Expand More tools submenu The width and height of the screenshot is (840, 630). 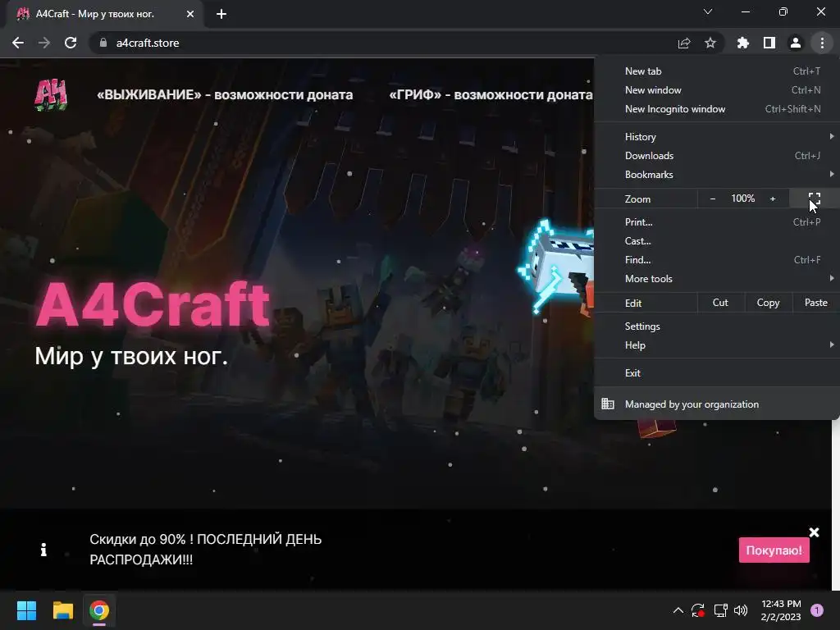tap(717, 279)
